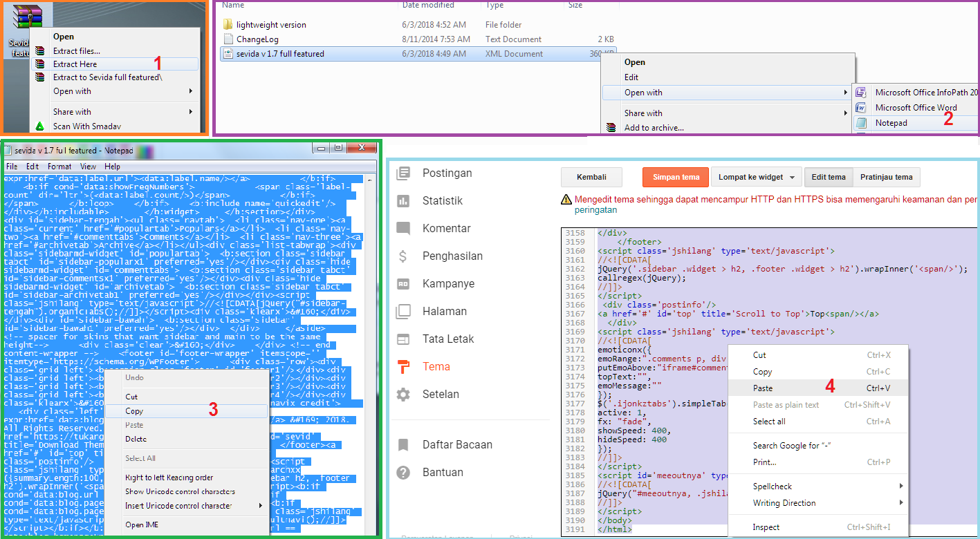Choose Edit in Explorer context menu
Image resolution: width=980 pixels, height=539 pixels.
point(727,77)
